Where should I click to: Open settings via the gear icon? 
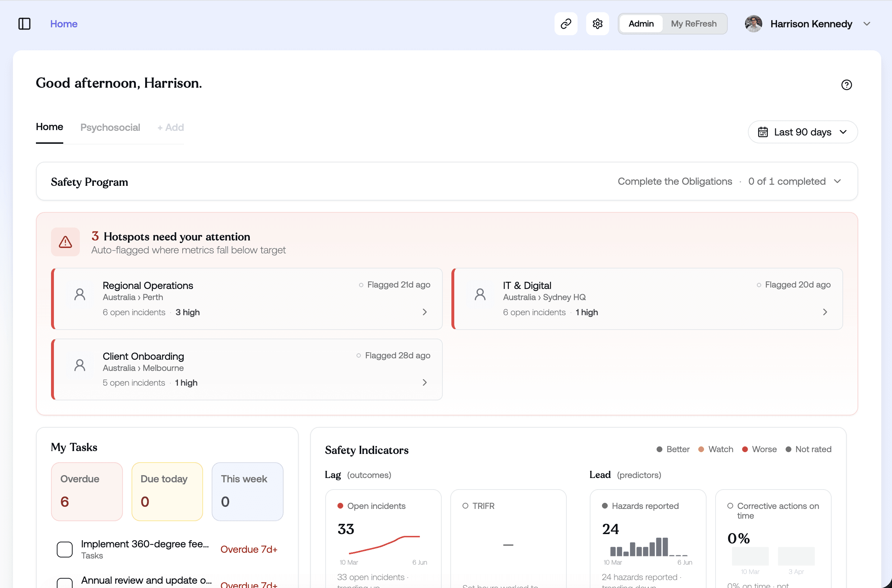[x=597, y=24]
